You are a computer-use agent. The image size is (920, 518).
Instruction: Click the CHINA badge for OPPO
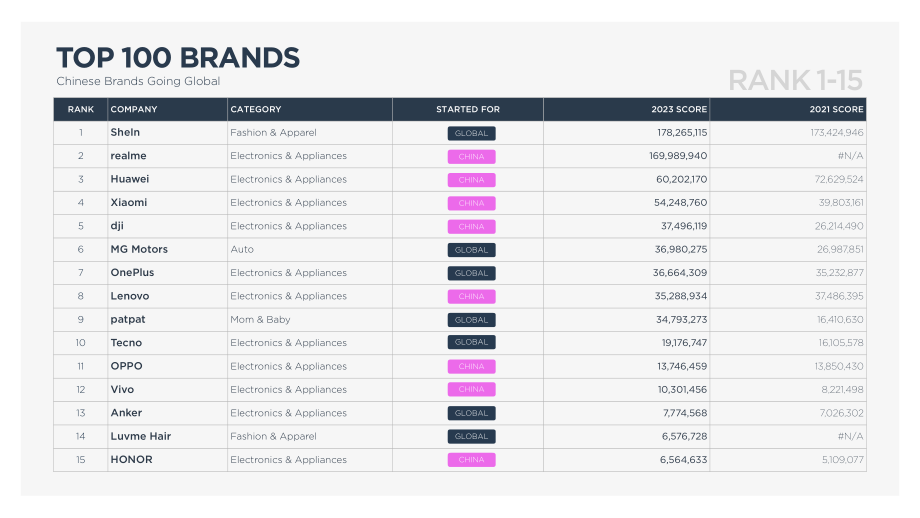tap(471, 367)
